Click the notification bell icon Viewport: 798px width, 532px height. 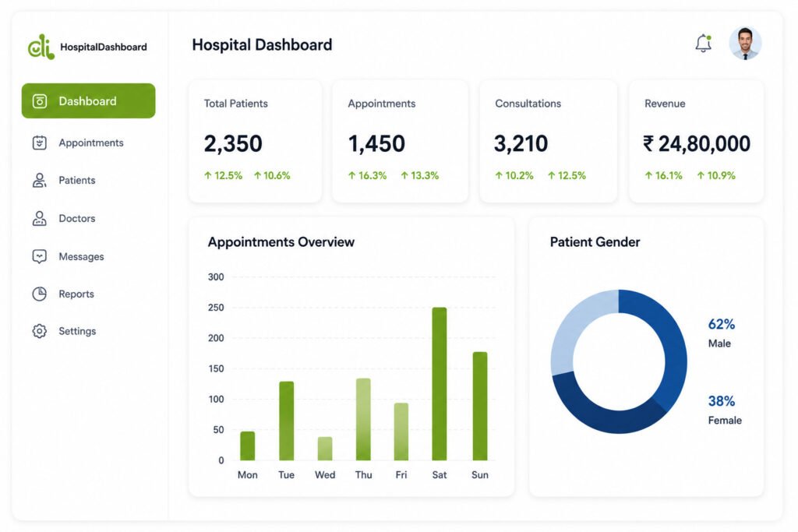(704, 44)
